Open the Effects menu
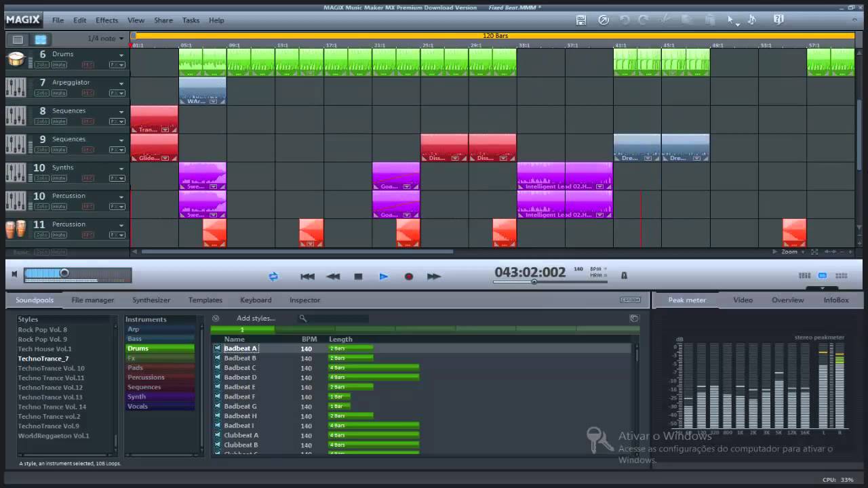The width and height of the screenshot is (868, 488). (x=106, y=20)
